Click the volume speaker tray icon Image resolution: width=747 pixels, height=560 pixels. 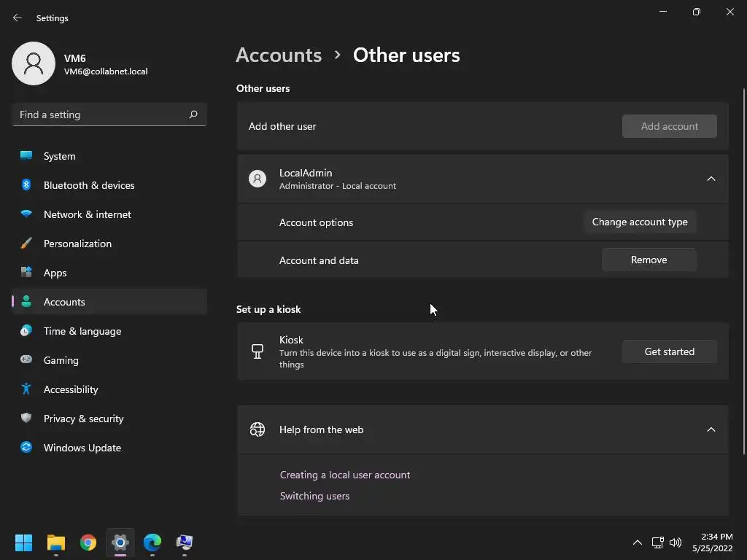point(676,542)
